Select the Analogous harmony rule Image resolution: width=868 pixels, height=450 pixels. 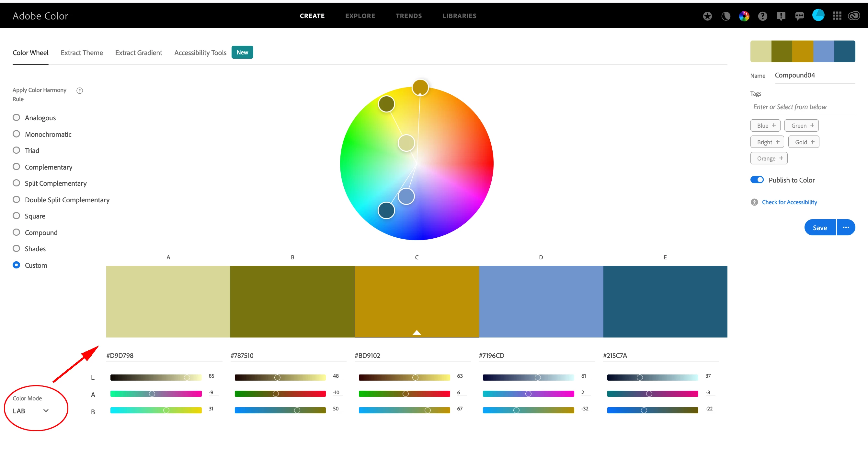16,117
